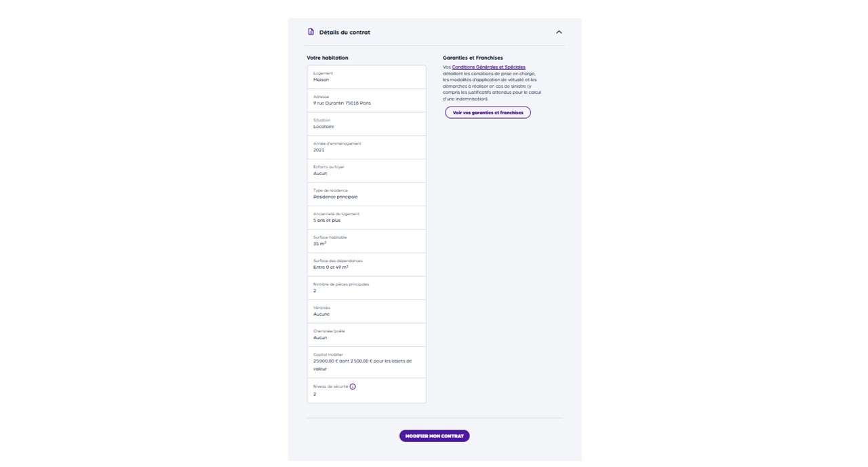Select the Enfants au foyer row
This screenshot has width=868, height=467.
click(366, 170)
